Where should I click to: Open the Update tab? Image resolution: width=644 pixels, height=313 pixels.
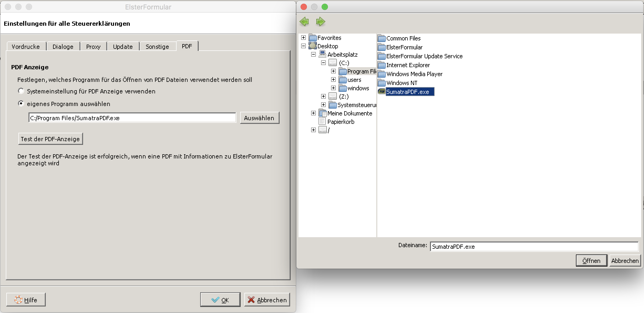pyautogui.click(x=123, y=46)
